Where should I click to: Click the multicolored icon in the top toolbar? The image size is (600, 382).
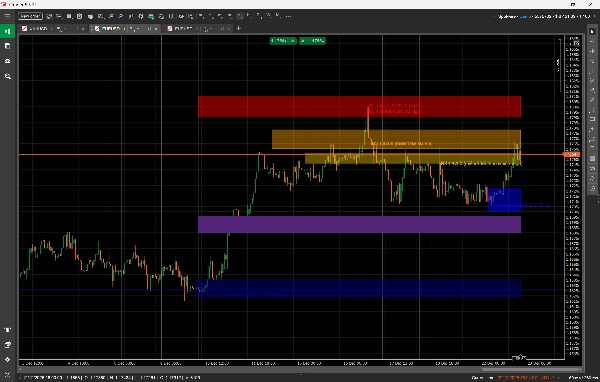(90, 16)
